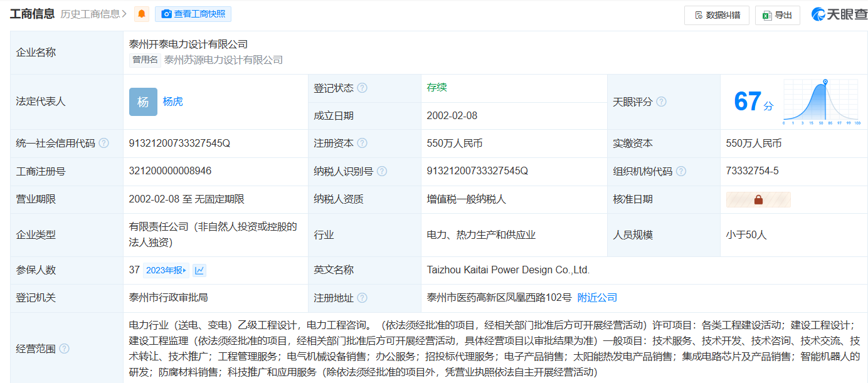This screenshot has width=868, height=383.
Task: Open the 附近公司 link
Action: click(597, 298)
